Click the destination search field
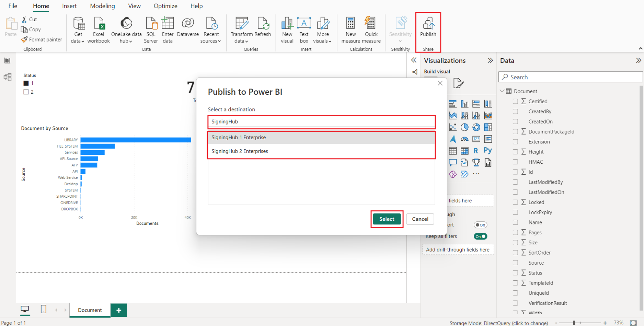Image resolution: width=644 pixels, height=326 pixels. click(321, 121)
